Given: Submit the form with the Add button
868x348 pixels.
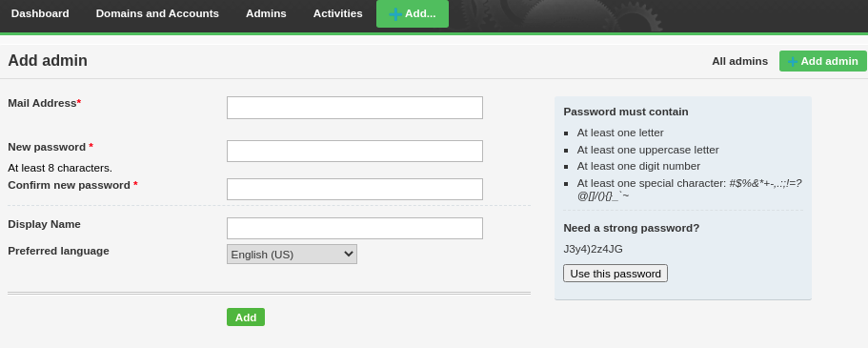Looking at the screenshot, I should [x=246, y=317].
